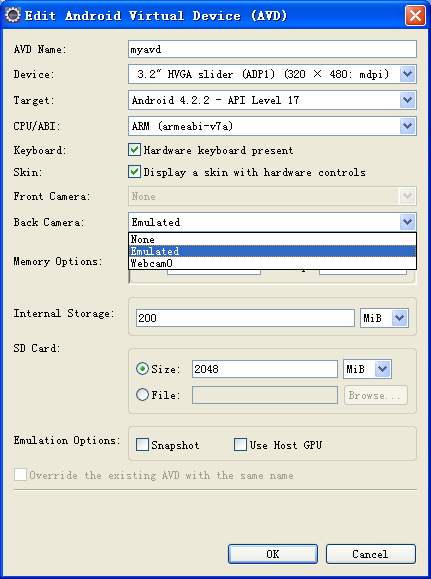The width and height of the screenshot is (431, 579).
Task: Select None in Back Camera list
Action: click(273, 239)
